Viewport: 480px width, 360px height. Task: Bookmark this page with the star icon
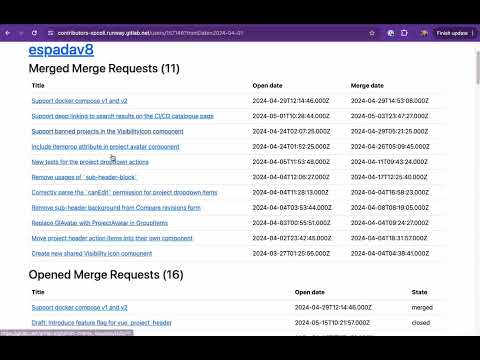[x=372, y=33]
